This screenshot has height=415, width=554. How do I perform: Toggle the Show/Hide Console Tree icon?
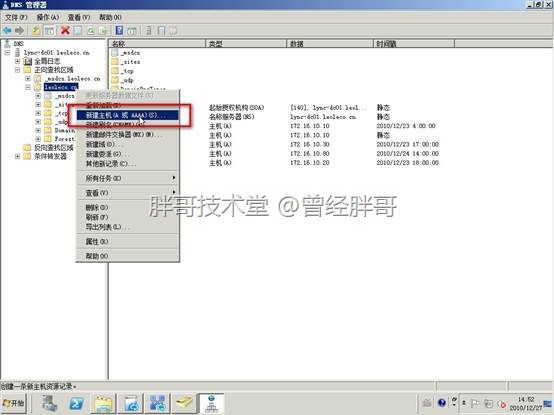[x=49, y=31]
